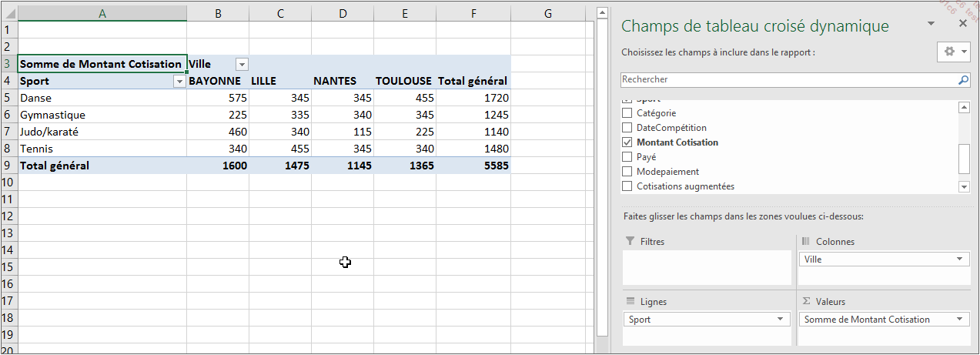Click the Filtres drop zone
This screenshot has width=980, height=355.
[x=707, y=267]
